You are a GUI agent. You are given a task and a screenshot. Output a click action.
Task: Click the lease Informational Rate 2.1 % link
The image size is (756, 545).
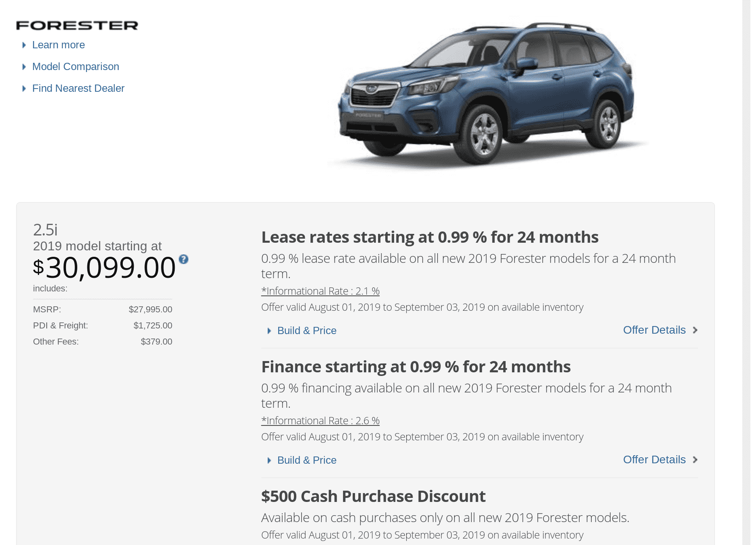point(320,291)
